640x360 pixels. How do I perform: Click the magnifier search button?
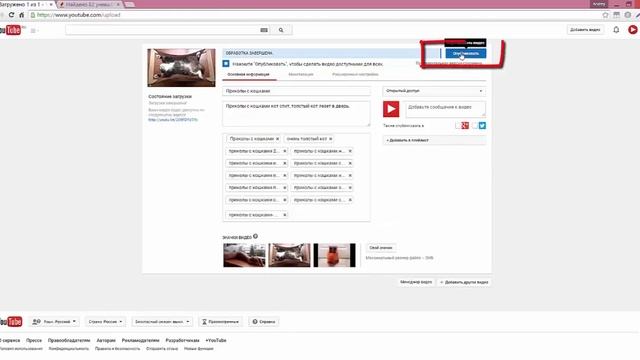(x=281, y=30)
